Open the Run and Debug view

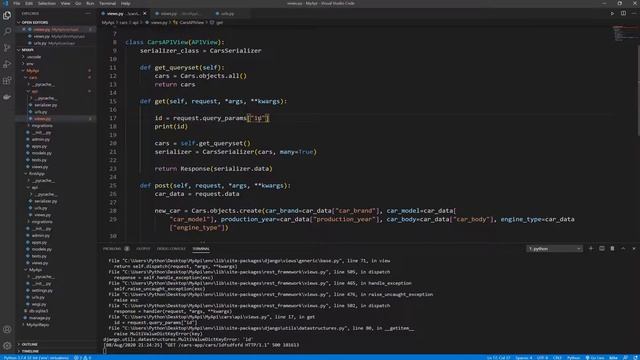(x=7, y=64)
